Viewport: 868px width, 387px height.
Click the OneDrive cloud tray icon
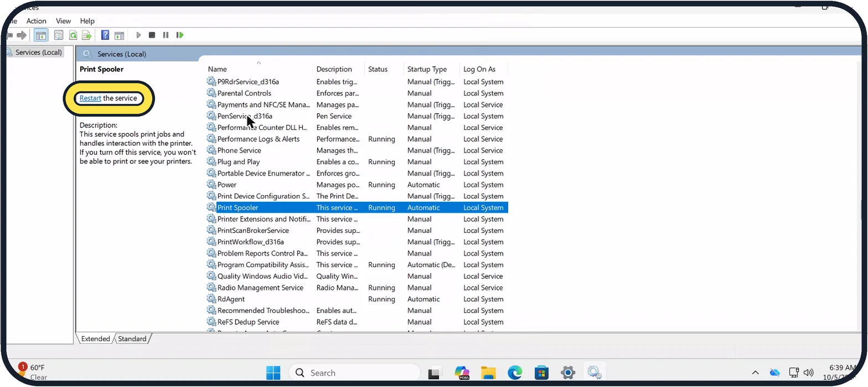pos(775,373)
